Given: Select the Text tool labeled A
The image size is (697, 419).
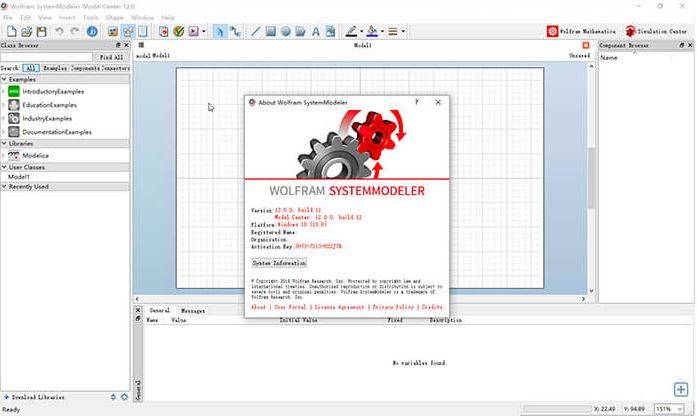Looking at the screenshot, I should [316, 31].
